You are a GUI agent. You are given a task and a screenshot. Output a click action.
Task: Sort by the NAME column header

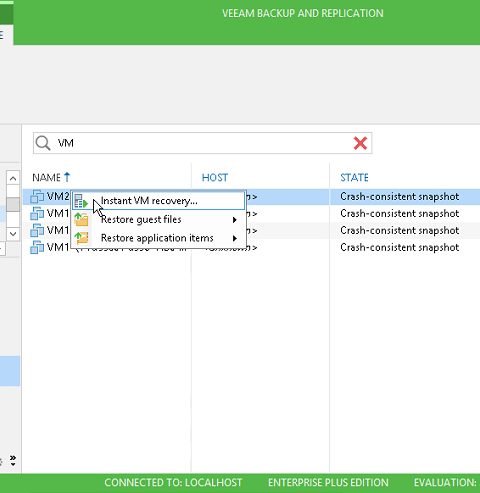pyautogui.click(x=47, y=177)
